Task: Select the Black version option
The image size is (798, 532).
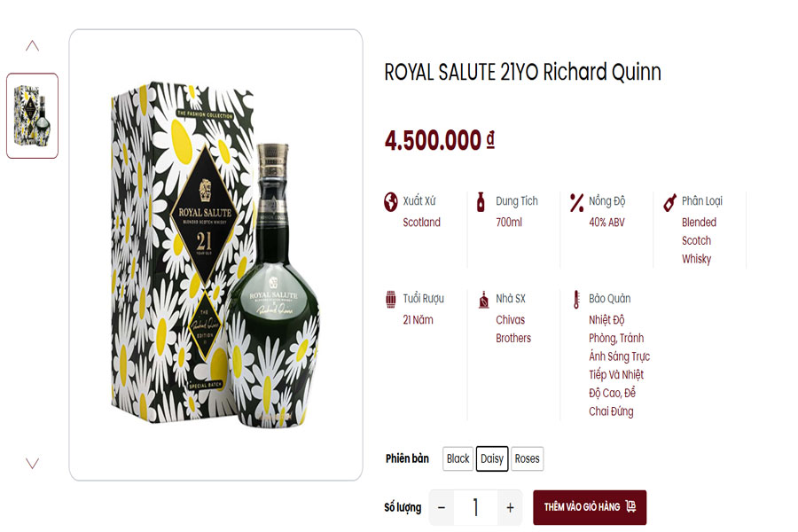Action: click(458, 458)
